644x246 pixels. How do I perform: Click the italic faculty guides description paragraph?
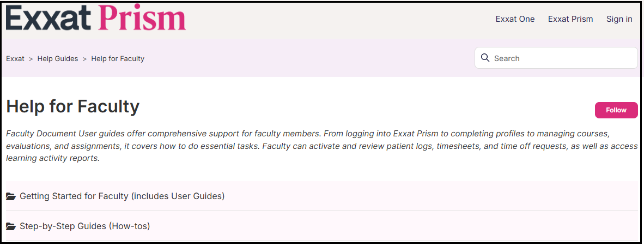click(x=321, y=146)
